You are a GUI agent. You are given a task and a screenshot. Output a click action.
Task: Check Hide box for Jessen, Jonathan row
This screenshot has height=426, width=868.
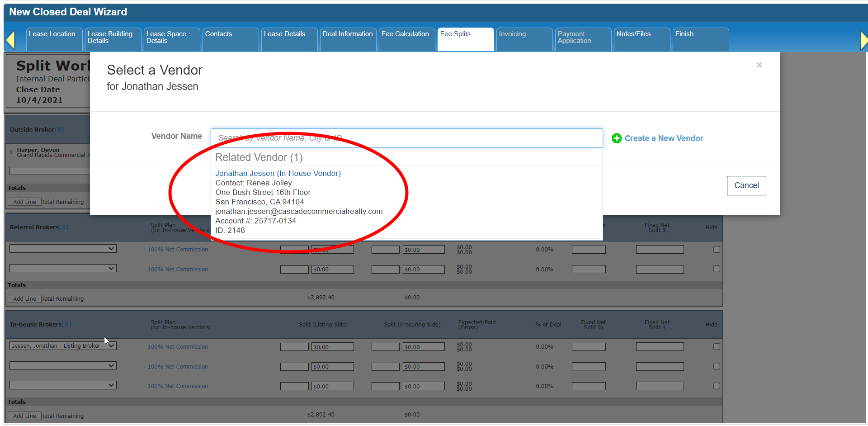(x=716, y=347)
